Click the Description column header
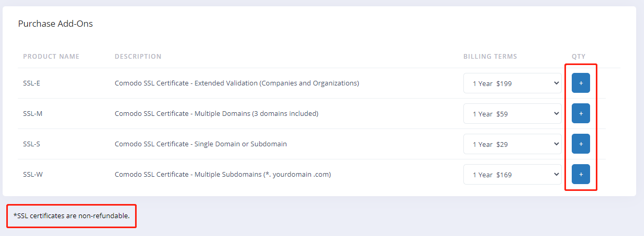The height and width of the screenshot is (236, 644). point(138,57)
